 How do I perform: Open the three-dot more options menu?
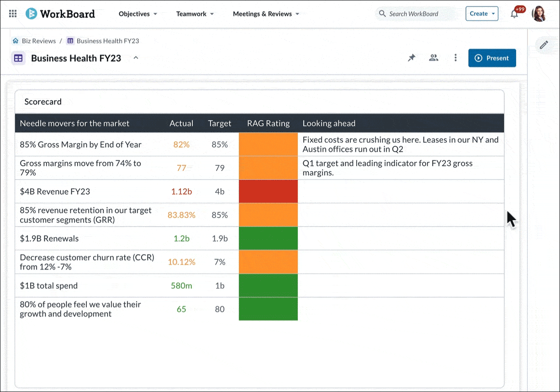(455, 58)
